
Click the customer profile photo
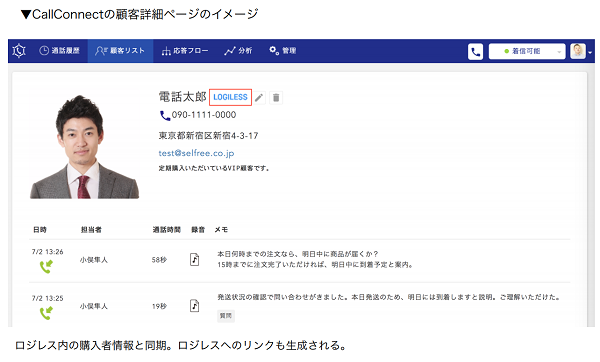pos(85,145)
